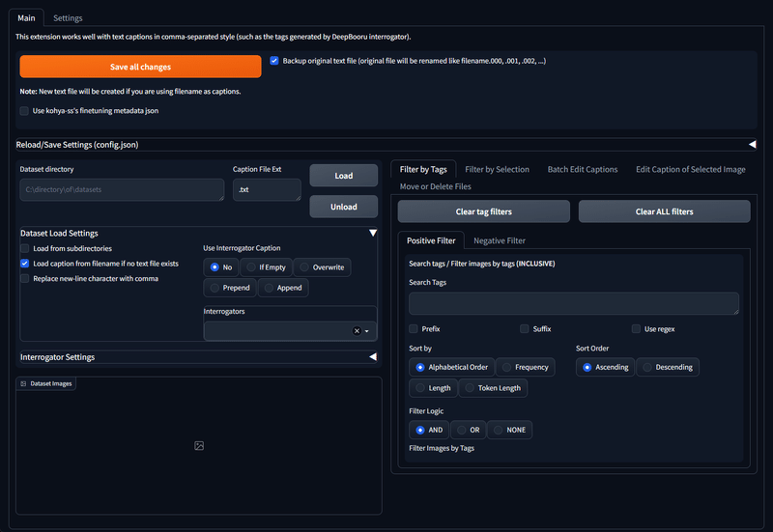This screenshot has width=773, height=532.
Task: Select the Overwrite interrogator caption option
Action: point(323,267)
